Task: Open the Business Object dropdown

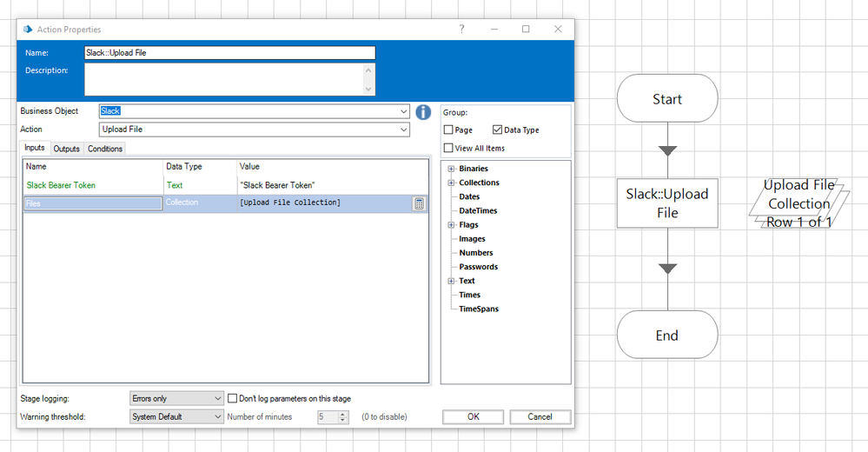Action: (403, 111)
